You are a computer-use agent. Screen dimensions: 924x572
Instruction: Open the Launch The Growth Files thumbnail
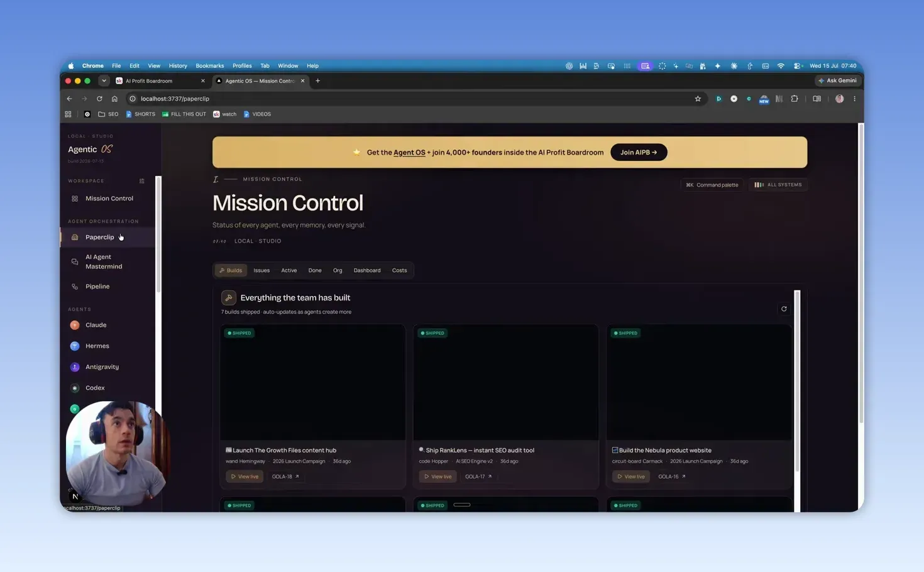click(x=312, y=382)
